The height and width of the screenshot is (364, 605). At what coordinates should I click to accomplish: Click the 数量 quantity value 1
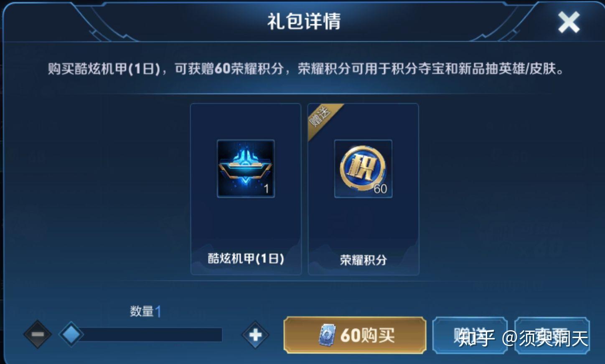158,311
